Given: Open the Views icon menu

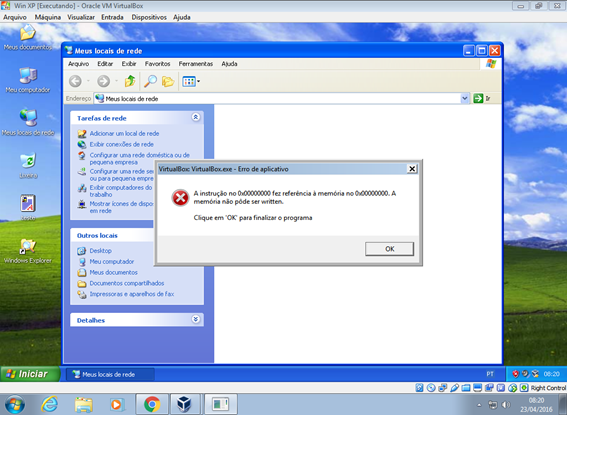Looking at the screenshot, I should click(x=191, y=81).
